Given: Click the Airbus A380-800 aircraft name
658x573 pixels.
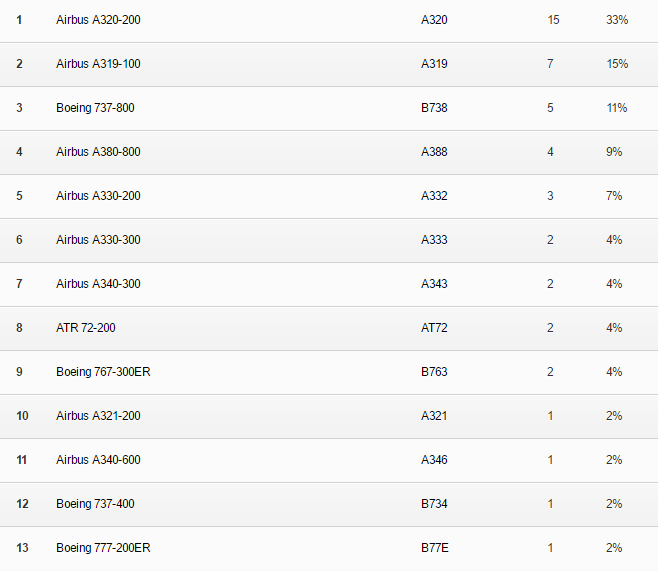Looking at the screenshot, I should (98, 152).
